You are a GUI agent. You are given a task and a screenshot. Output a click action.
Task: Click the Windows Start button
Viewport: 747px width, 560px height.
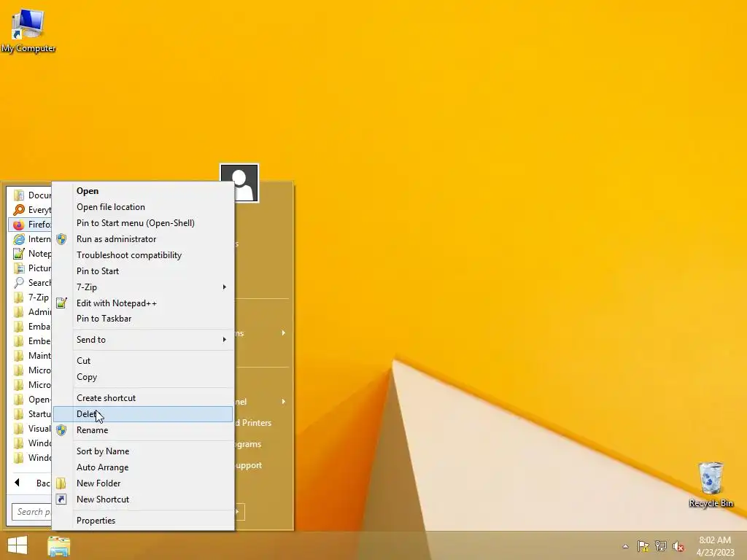click(x=18, y=545)
